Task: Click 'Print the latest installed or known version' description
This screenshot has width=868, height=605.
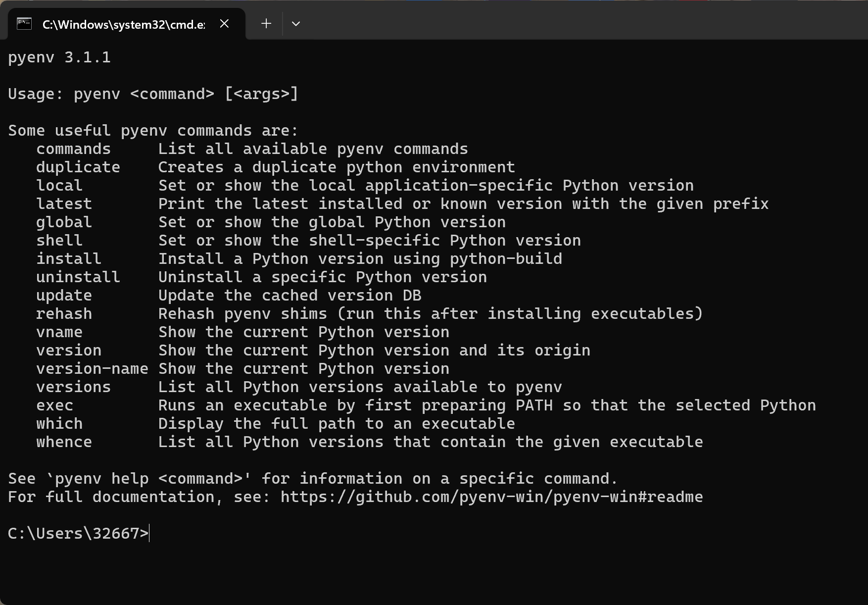Action: click(464, 204)
